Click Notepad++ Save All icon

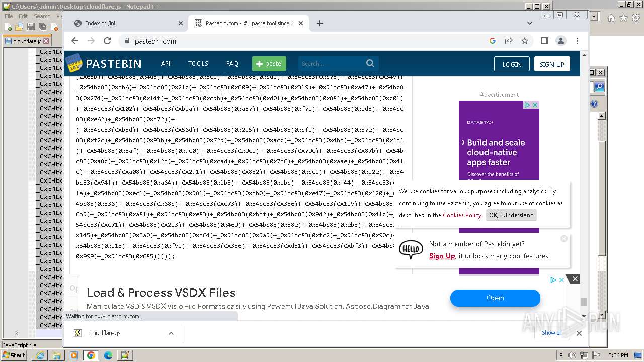coord(42,26)
